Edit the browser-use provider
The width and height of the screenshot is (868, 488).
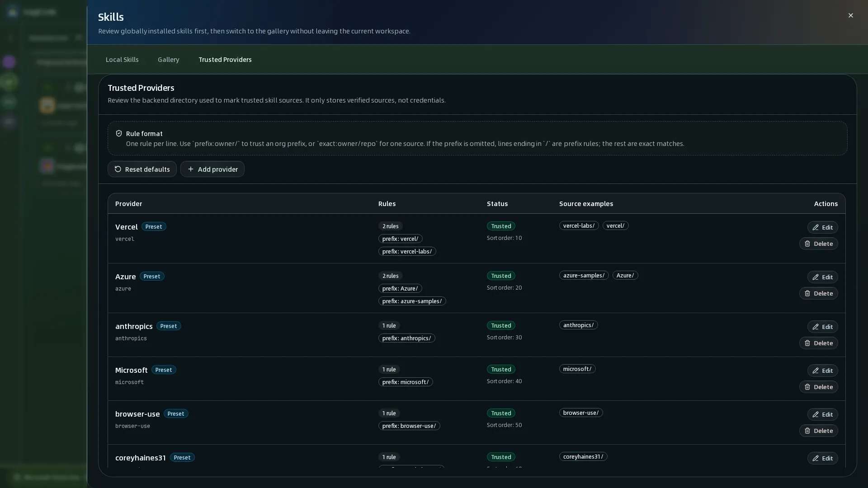(822, 414)
